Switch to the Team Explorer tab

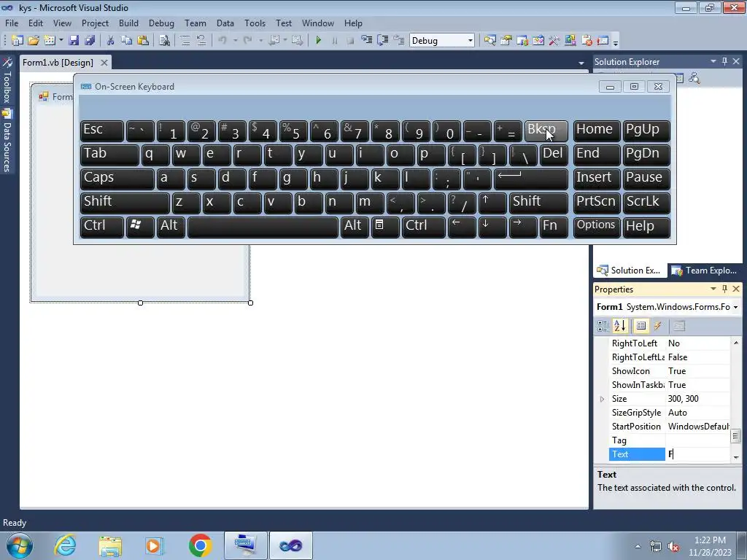point(705,271)
